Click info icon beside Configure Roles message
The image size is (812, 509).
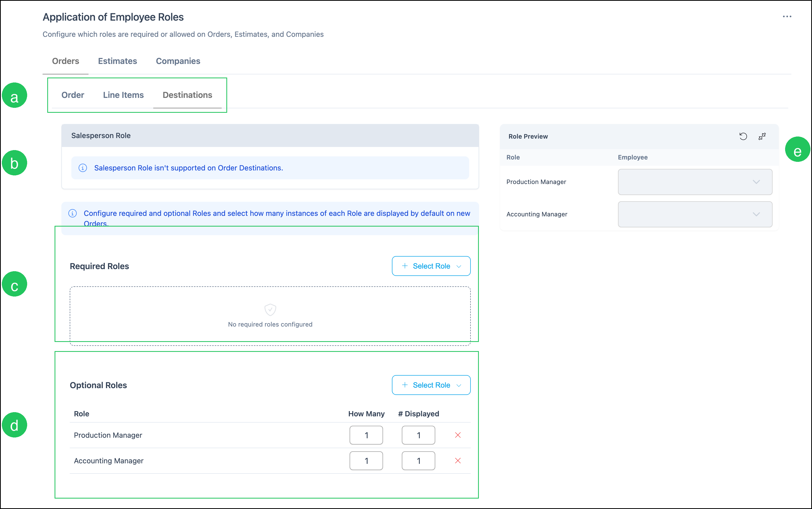click(72, 214)
